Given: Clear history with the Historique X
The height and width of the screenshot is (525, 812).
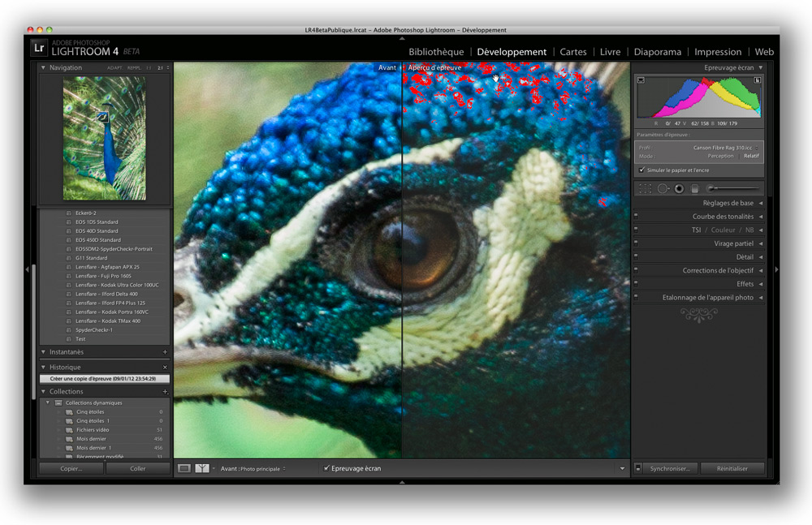Looking at the screenshot, I should tap(165, 367).
